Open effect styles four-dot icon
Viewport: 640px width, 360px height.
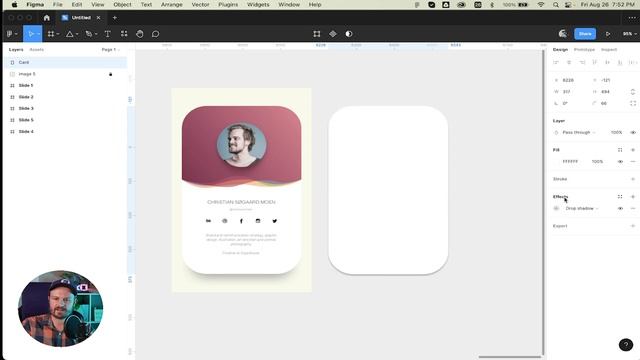[620, 196]
